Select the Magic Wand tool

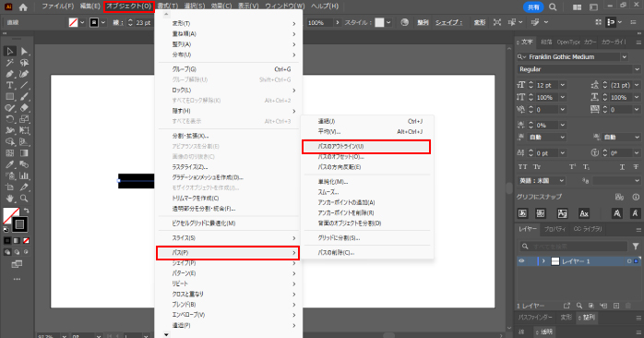10,63
